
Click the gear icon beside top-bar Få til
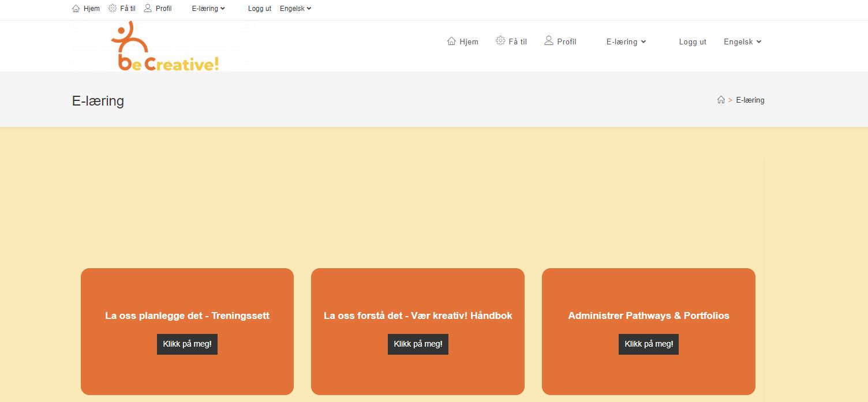coord(113,9)
